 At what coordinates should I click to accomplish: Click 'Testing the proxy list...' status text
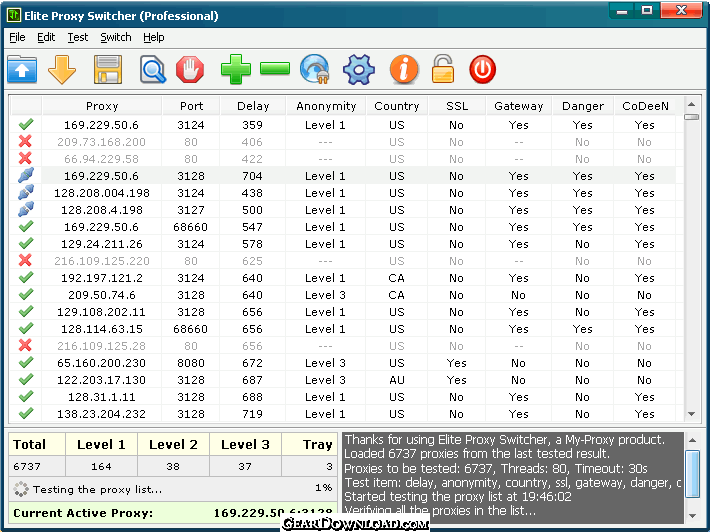97,489
